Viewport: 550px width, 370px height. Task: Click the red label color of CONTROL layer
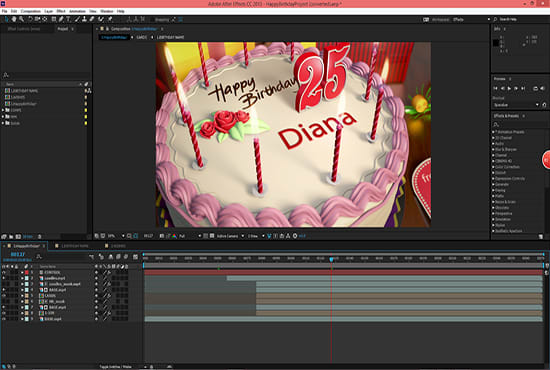point(27,272)
